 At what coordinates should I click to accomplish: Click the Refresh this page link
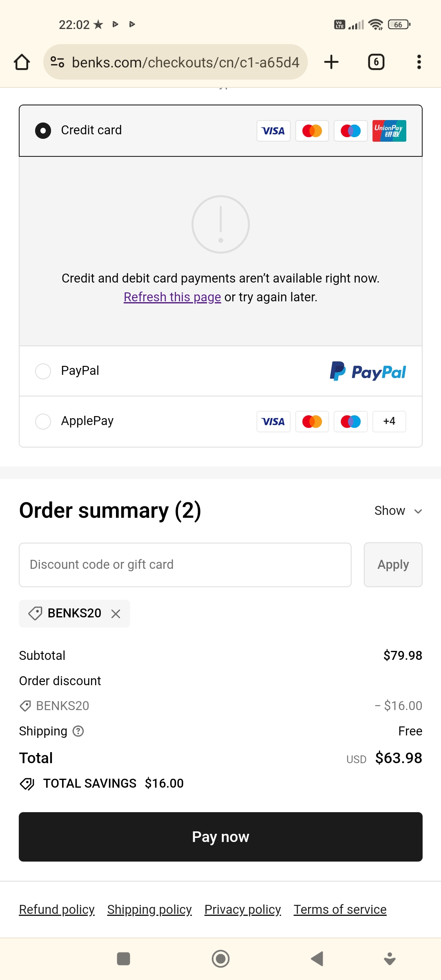pos(172,297)
